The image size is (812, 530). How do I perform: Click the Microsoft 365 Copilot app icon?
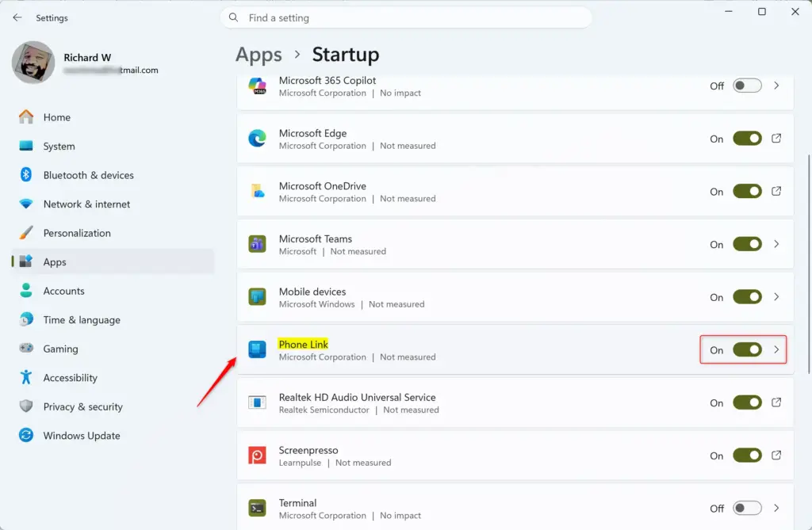257,86
